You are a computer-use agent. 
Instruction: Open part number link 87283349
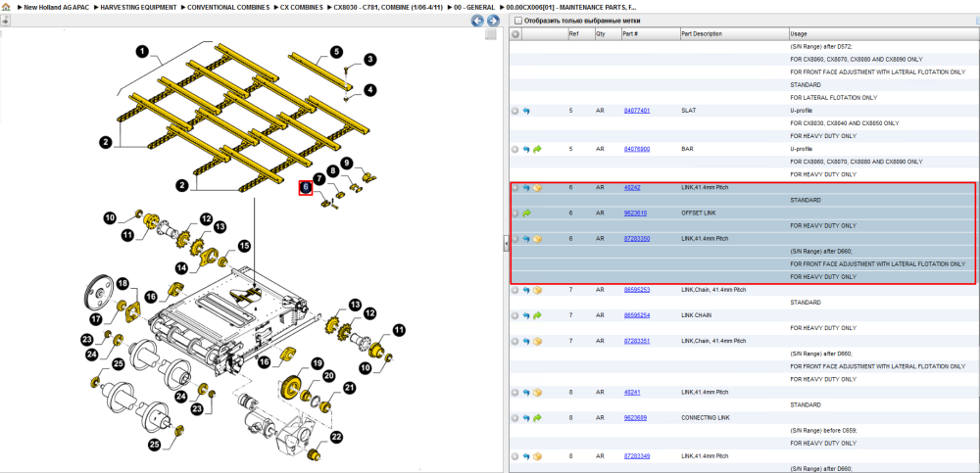pos(637,456)
